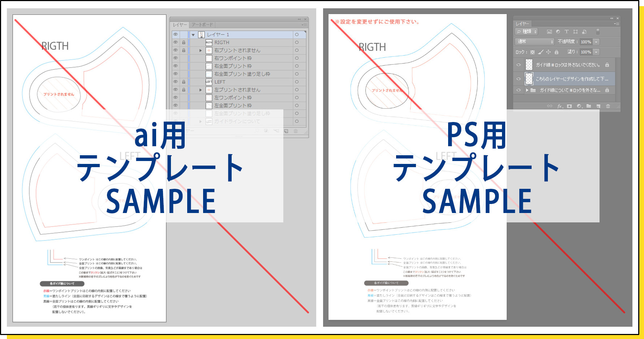This screenshot has width=644, height=339.
Task: Select the こちらのレイヤーにデザインを作成 layer
Action: click(564, 79)
